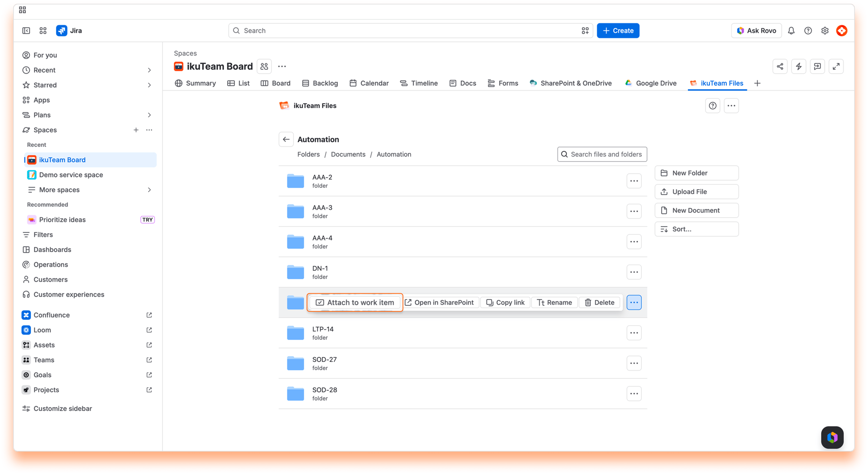Open the options menu for SOD-28 folder
The image size is (868, 474).
(x=634, y=394)
